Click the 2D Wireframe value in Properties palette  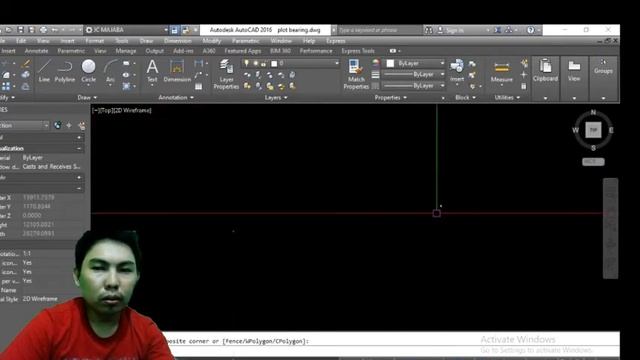[x=40, y=299]
